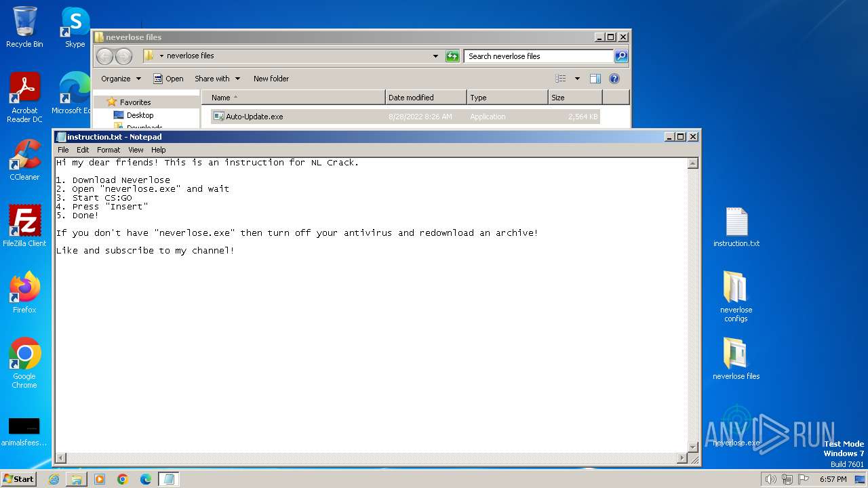868x488 pixels.
Task: Expand the address bar history dropdown arrow
Action: point(435,56)
